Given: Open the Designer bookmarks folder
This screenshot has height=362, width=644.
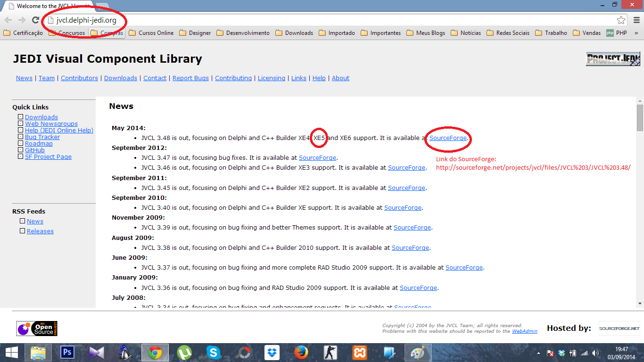Looking at the screenshot, I should click(195, 33).
